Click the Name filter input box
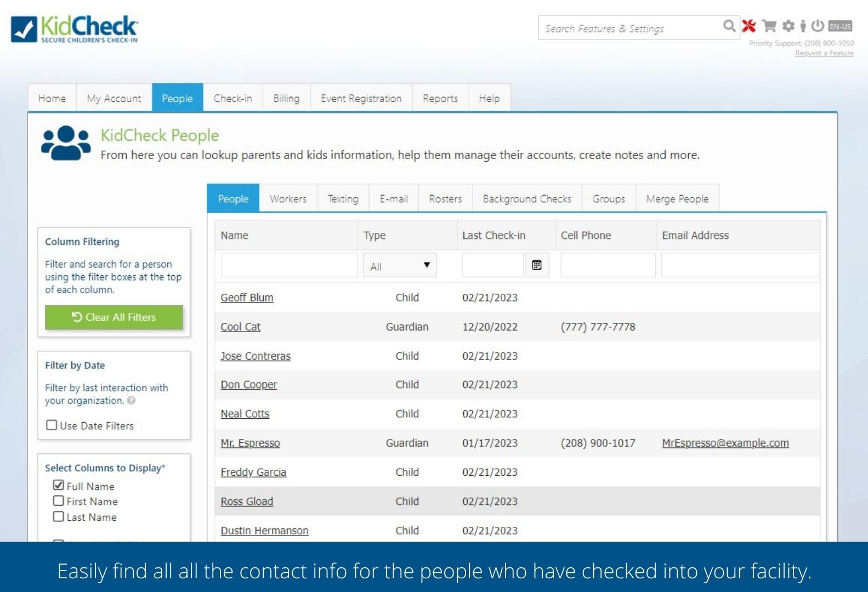This screenshot has width=868, height=592. coord(289,265)
